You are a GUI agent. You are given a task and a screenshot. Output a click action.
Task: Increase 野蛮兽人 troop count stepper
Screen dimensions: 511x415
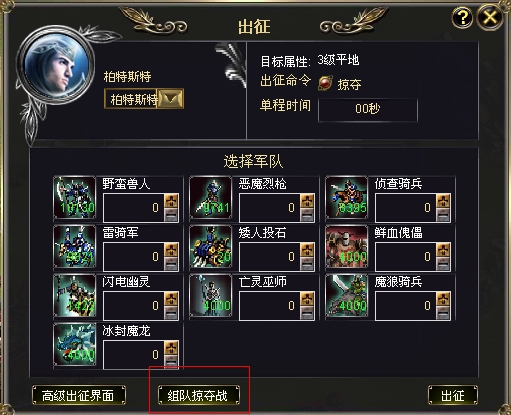(171, 201)
